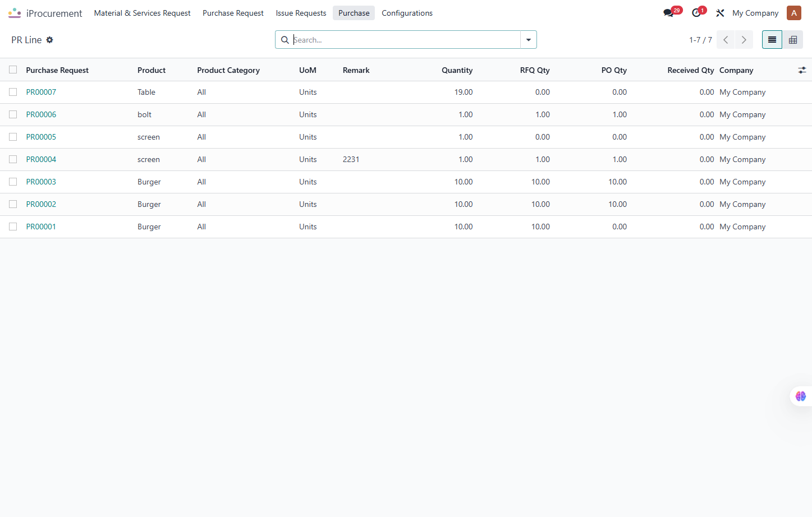Sort by Product column header
This screenshot has height=517, width=812.
(x=152, y=70)
